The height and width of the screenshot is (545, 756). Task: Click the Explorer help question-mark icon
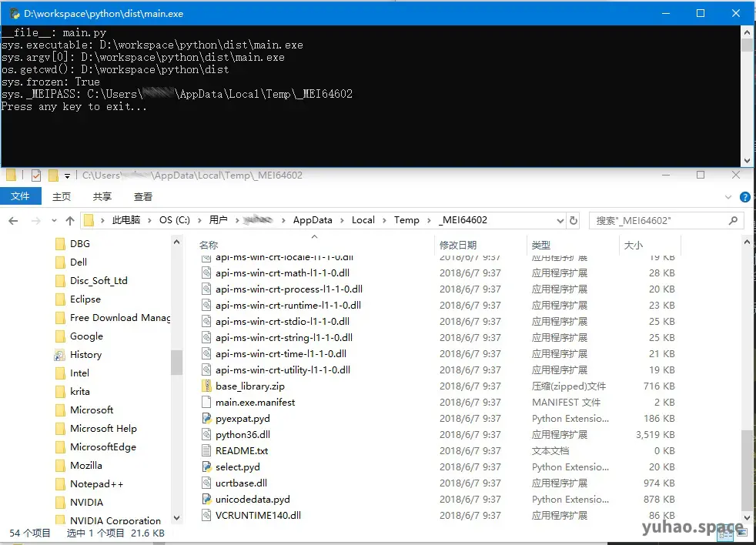745,197
